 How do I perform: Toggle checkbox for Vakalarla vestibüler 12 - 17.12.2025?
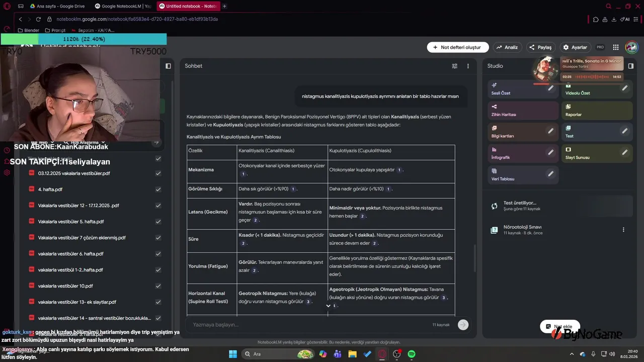pyautogui.click(x=158, y=206)
